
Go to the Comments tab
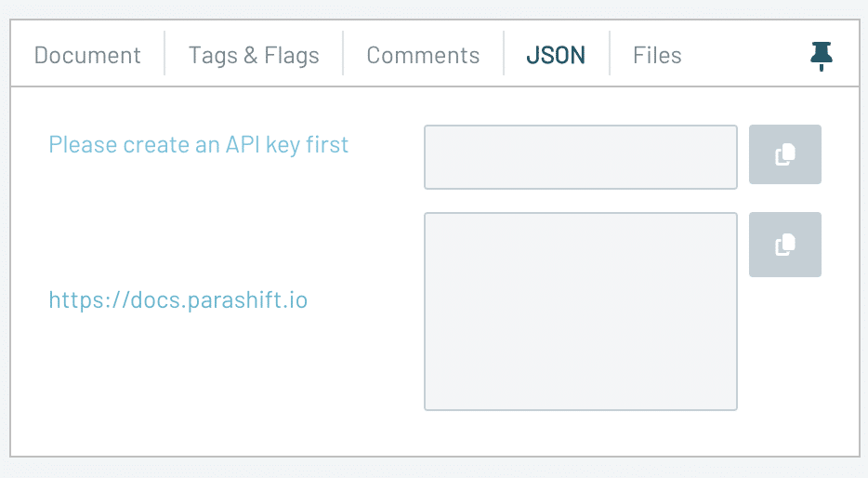[x=423, y=56]
